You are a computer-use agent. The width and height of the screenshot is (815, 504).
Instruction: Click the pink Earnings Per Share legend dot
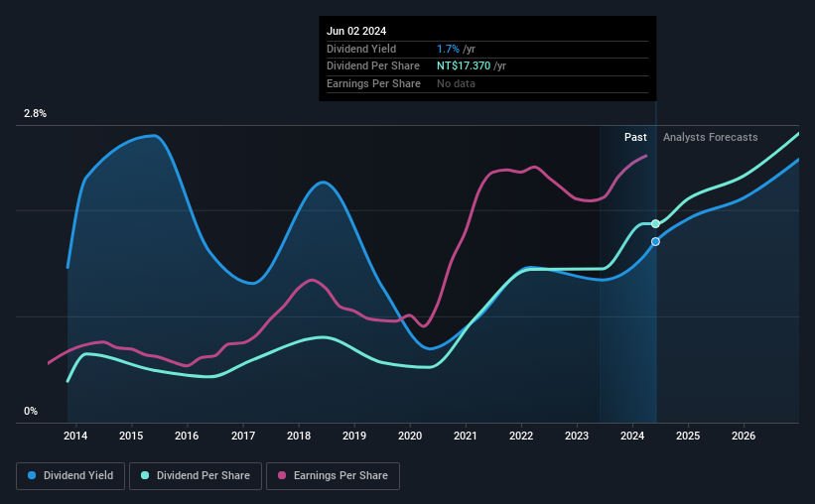tap(282, 475)
